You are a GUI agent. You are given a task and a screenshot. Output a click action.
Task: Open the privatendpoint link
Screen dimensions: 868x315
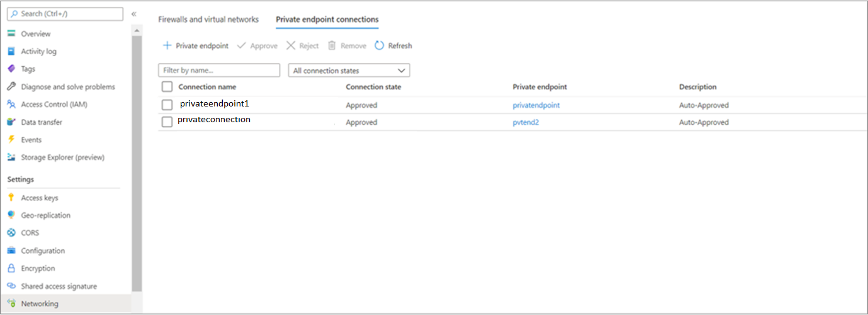point(536,105)
